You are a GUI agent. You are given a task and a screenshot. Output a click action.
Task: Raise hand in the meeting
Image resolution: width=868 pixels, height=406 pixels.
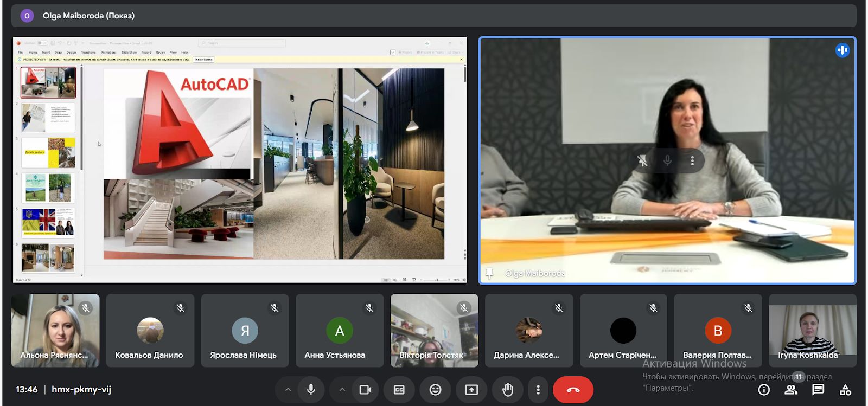pos(508,390)
